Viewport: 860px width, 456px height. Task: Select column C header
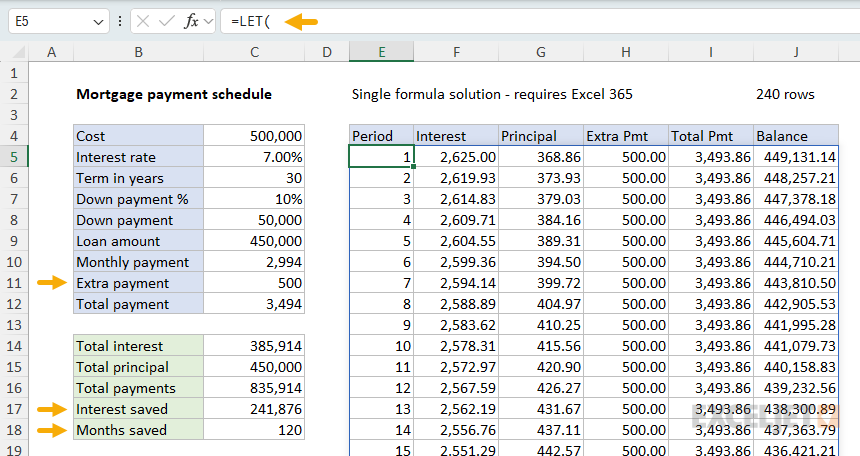[254, 52]
